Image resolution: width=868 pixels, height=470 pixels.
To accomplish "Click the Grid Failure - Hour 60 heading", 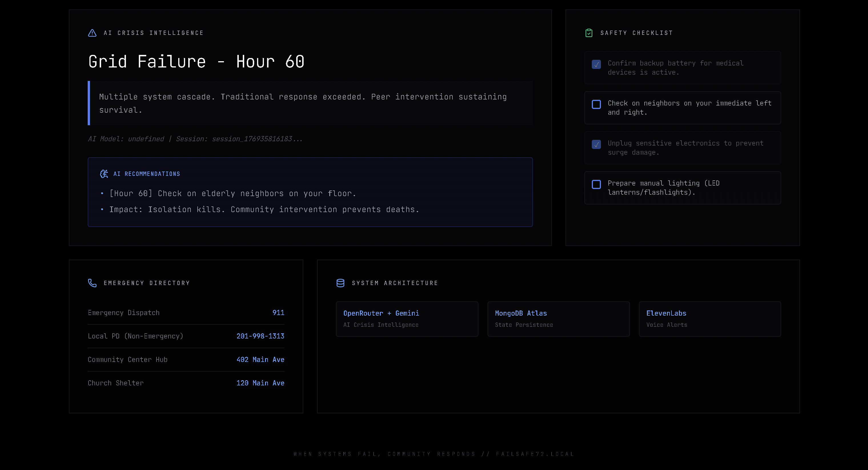I will click(196, 62).
